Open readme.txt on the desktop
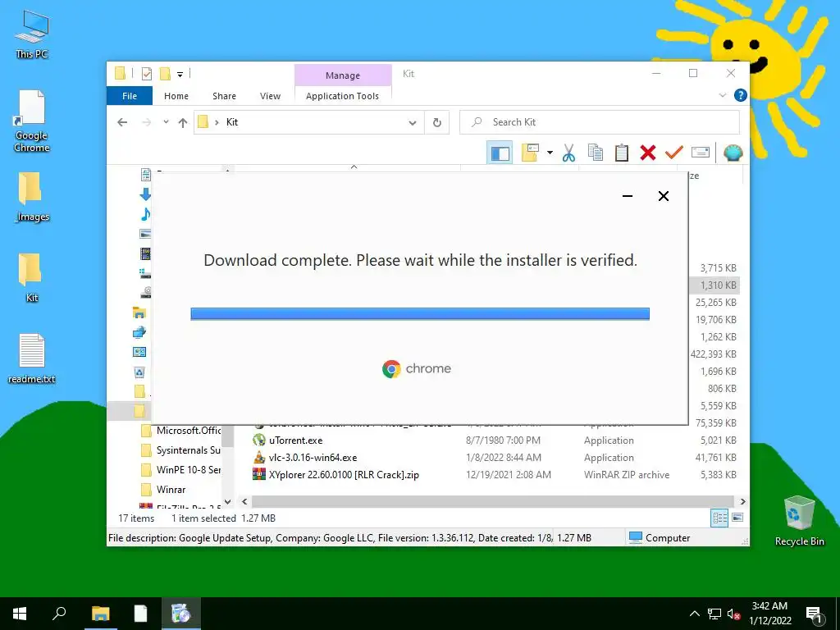 coord(32,358)
